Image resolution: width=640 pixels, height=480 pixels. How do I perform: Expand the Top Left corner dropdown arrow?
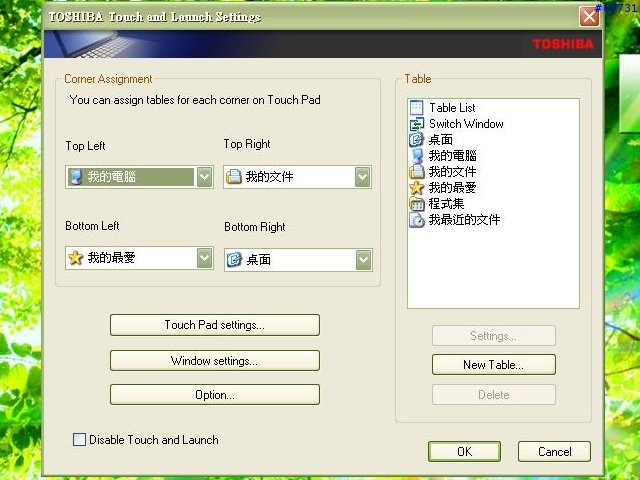[204, 177]
